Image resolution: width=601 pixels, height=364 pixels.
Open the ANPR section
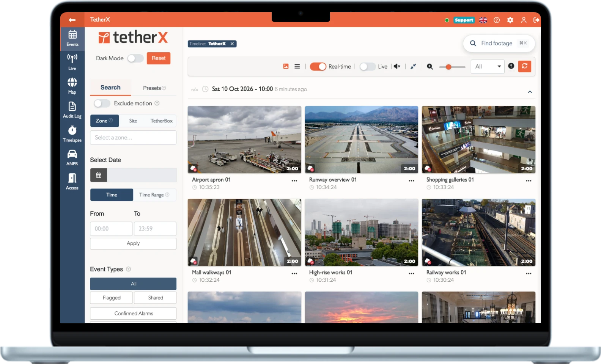tap(72, 158)
